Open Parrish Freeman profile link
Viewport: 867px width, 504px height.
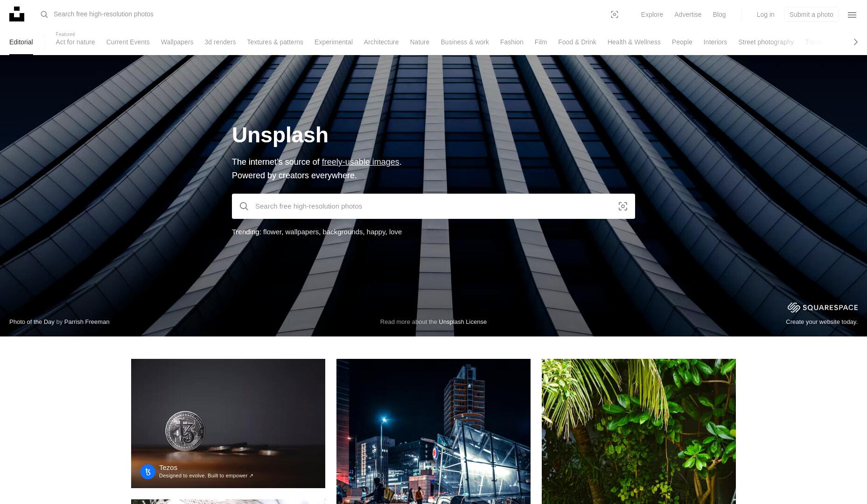coord(87,322)
